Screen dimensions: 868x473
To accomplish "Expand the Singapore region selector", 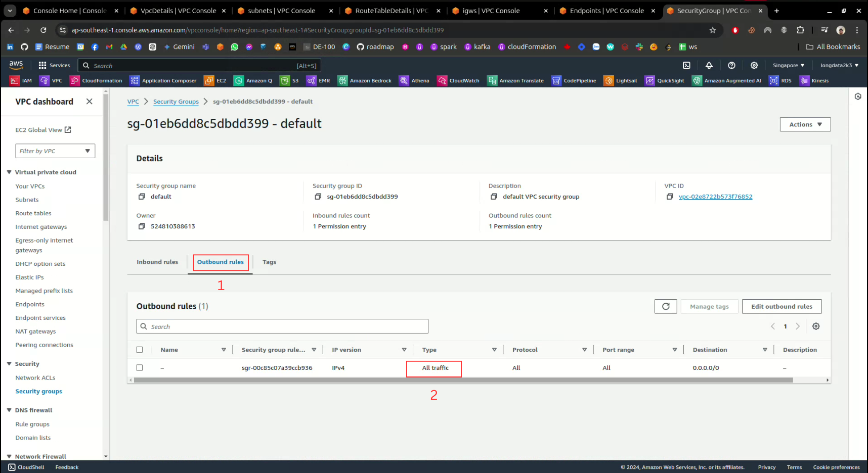I will click(x=788, y=65).
